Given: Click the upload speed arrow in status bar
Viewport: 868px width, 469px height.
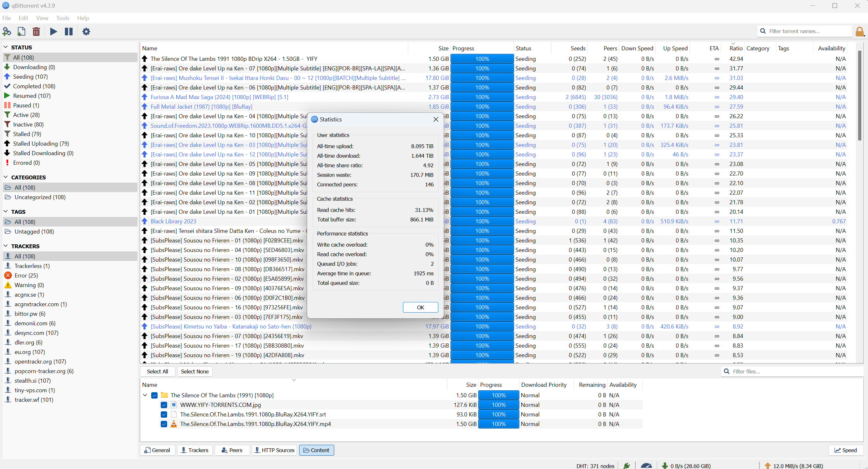Looking at the screenshot, I should pos(768,465).
